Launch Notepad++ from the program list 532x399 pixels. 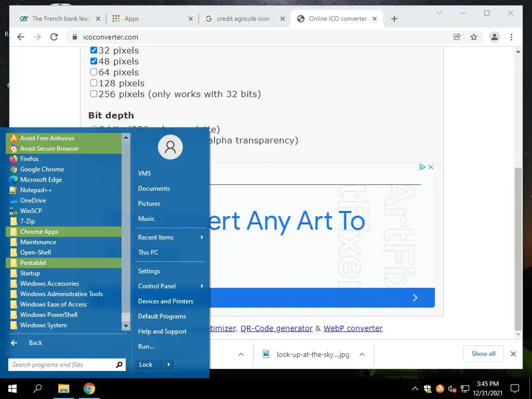[x=63, y=190]
